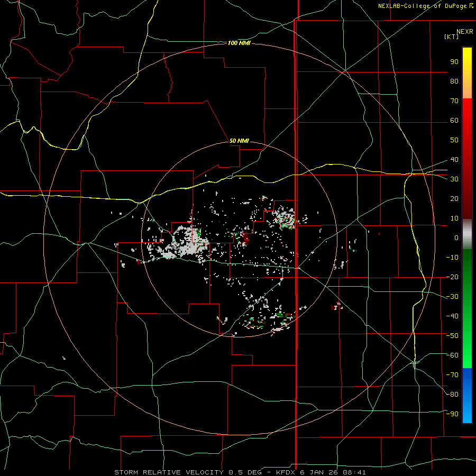
Task: Click the -30 value on velocity scale
Action: [x=452, y=296]
